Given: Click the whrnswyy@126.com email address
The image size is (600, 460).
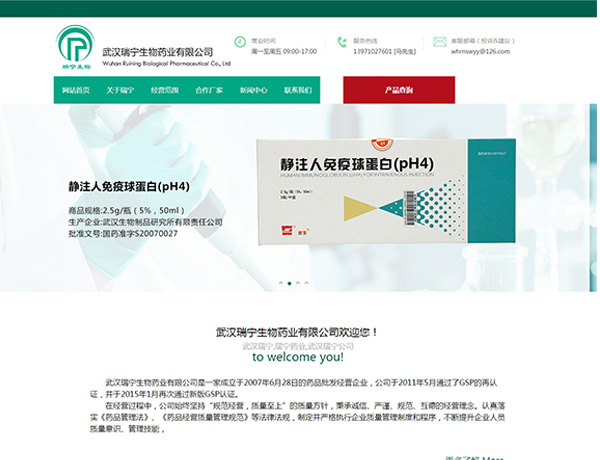Looking at the screenshot, I should click(480, 51).
